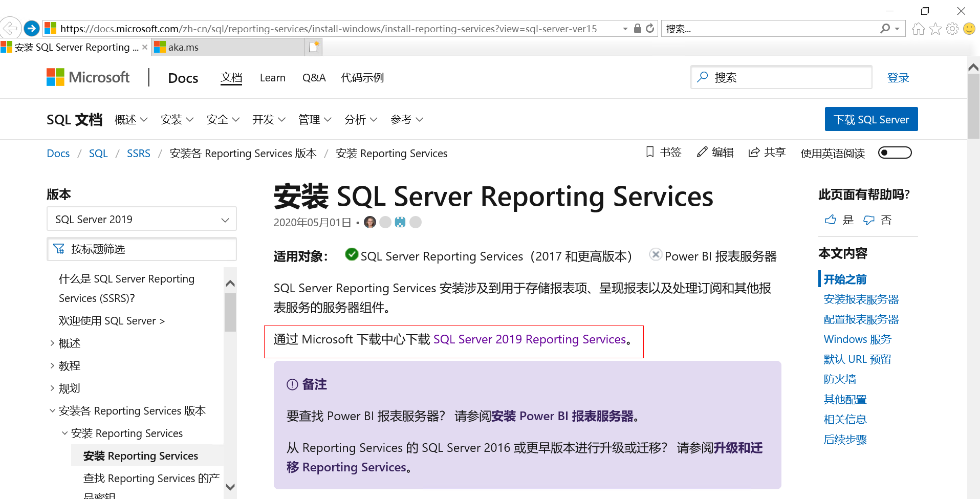The height and width of the screenshot is (499, 980).
Task: Click the address bar lock icon
Action: [638, 28]
